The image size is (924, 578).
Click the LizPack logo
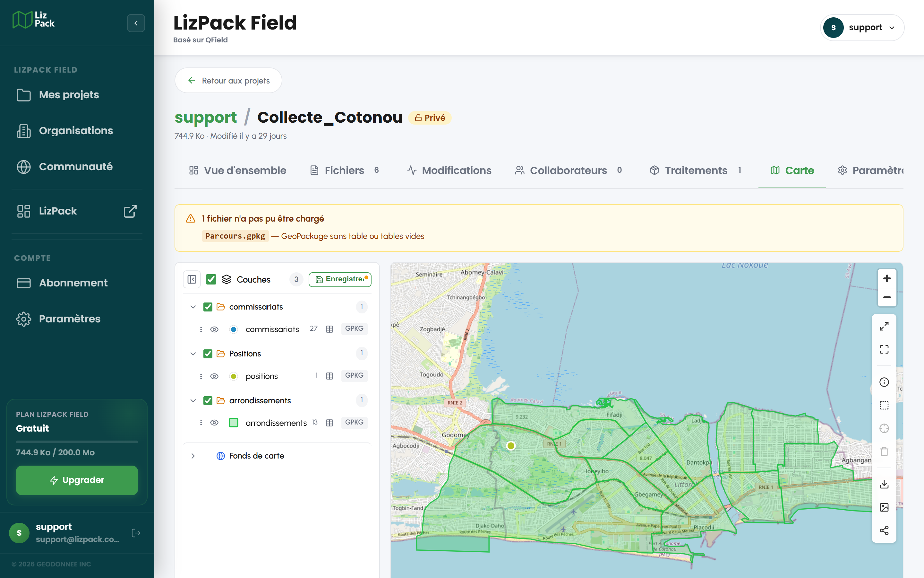tap(34, 20)
